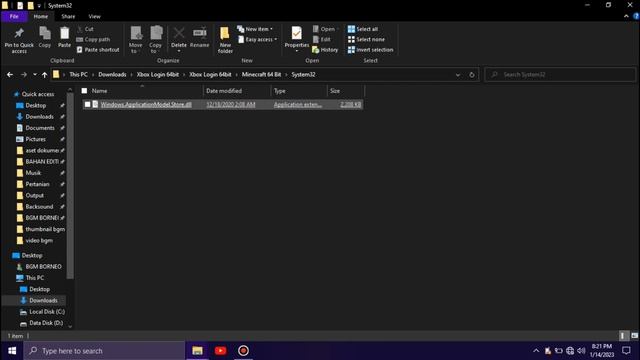Switch to the Home ribbon tab
640x360 pixels.
pyautogui.click(x=40, y=16)
